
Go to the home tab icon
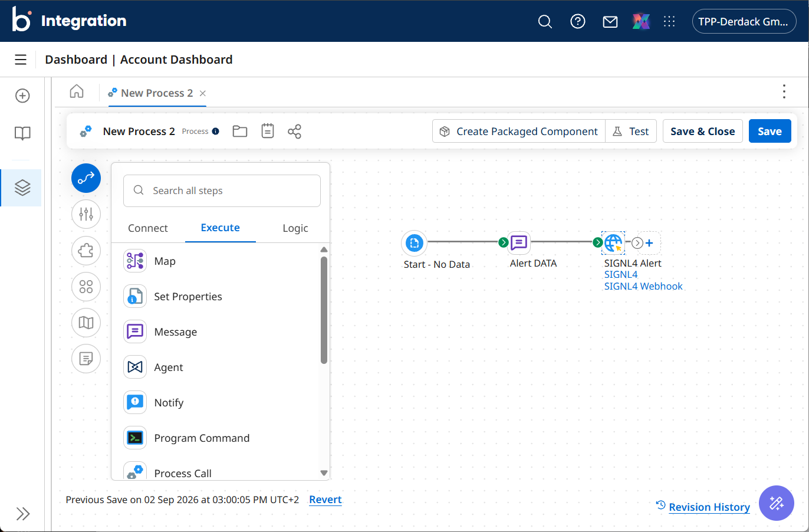tap(77, 91)
